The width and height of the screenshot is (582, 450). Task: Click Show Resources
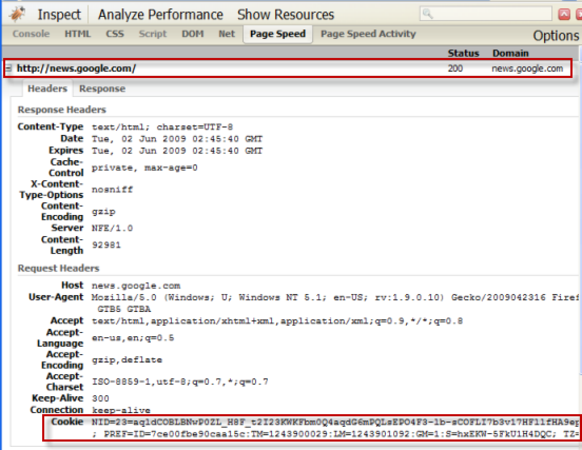coord(285,14)
